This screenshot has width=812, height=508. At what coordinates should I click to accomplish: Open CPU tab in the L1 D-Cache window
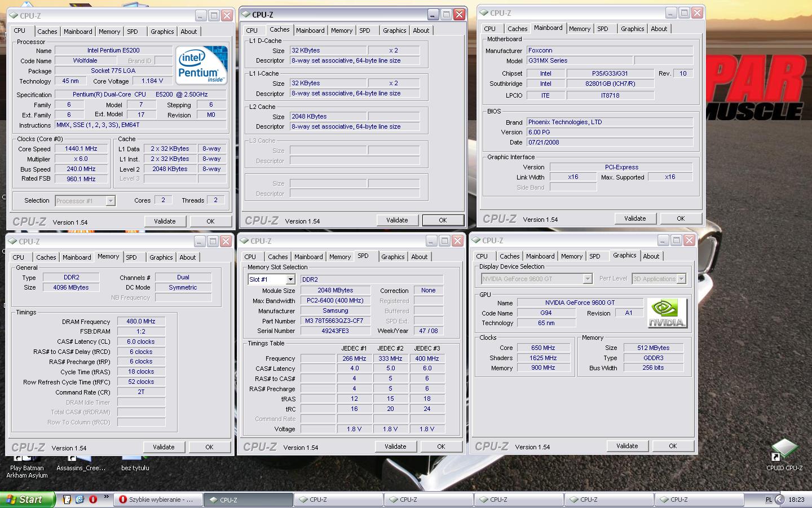[x=252, y=30]
